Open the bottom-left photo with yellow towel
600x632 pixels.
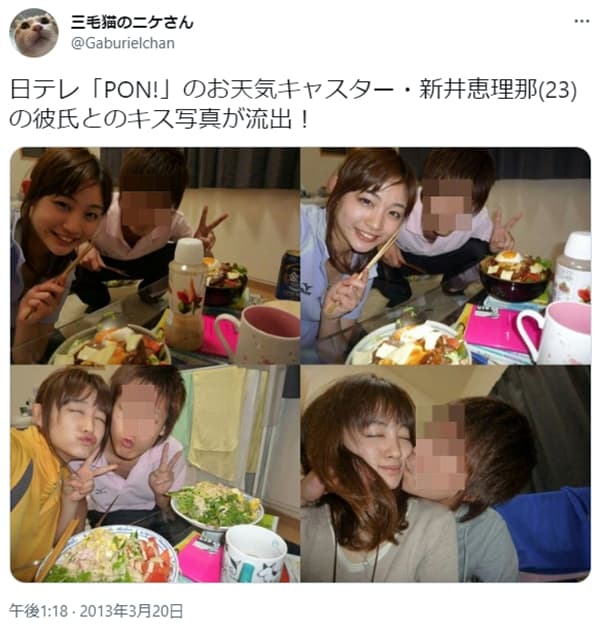point(155,474)
